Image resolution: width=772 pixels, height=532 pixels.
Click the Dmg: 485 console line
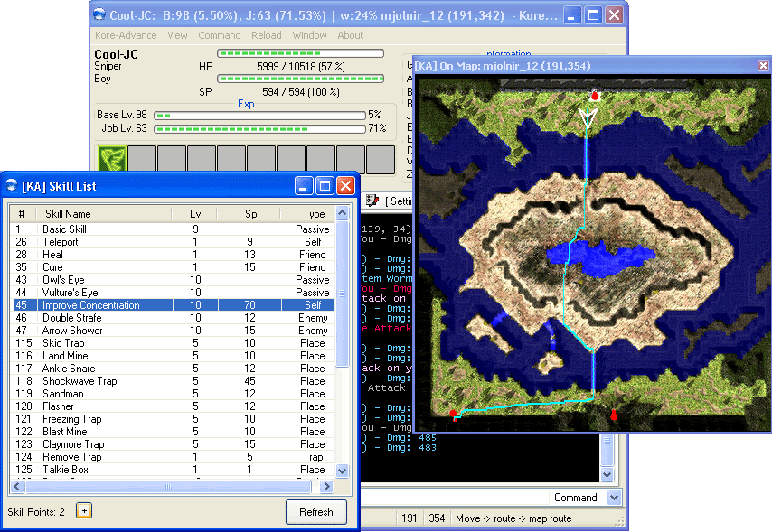click(400, 437)
